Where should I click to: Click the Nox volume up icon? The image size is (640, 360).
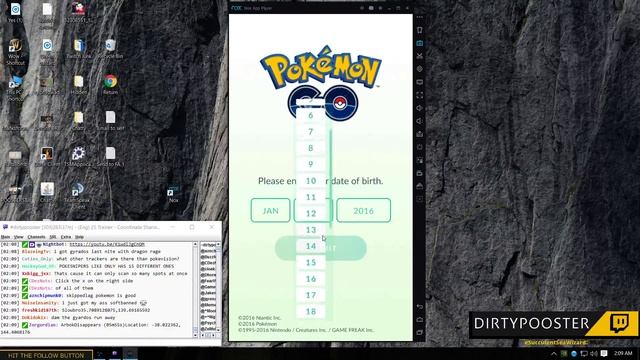pos(420,108)
